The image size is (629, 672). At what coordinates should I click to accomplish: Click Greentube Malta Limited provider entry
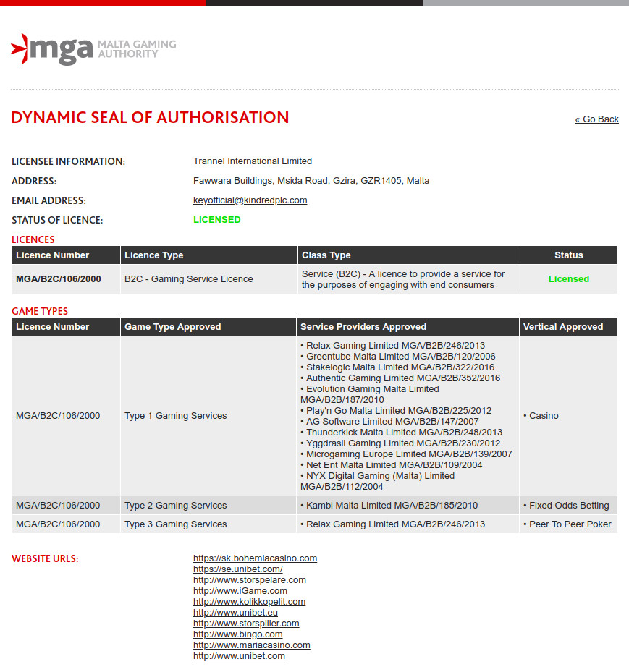coord(398,357)
